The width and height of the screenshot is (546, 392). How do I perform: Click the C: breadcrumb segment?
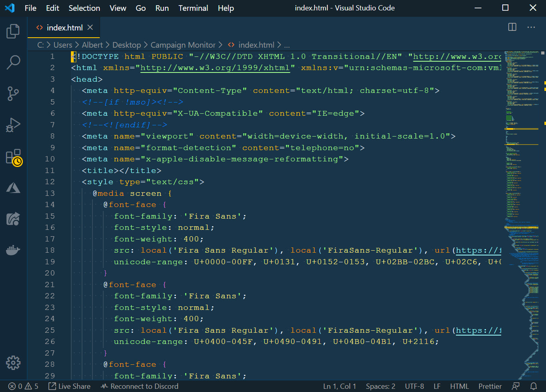40,45
